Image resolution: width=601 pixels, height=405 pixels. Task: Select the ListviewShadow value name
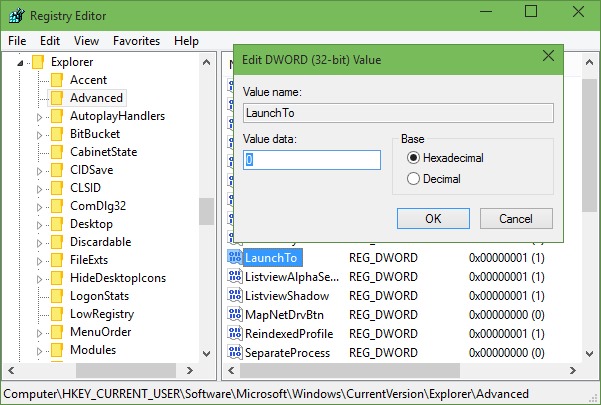(287, 295)
